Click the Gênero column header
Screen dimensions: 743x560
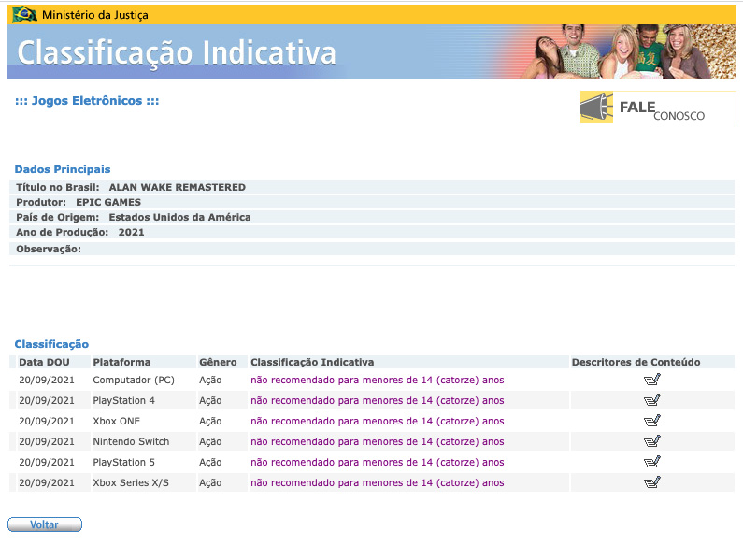[218, 362]
